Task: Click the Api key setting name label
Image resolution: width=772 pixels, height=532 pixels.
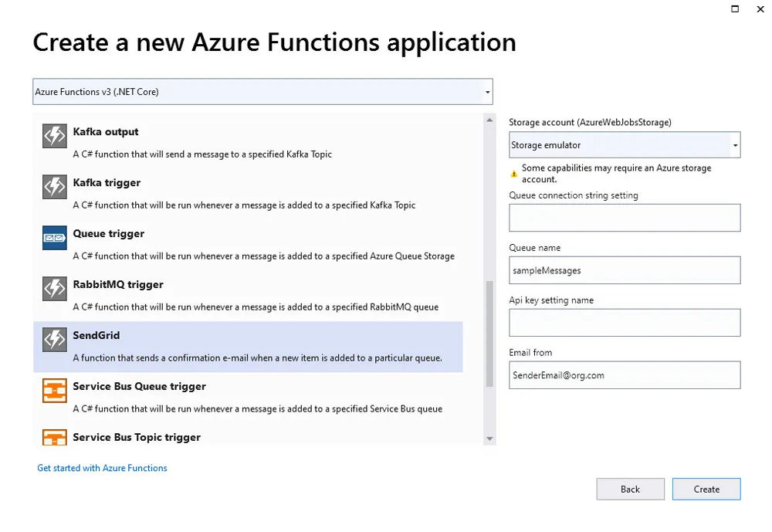Action: pos(551,300)
